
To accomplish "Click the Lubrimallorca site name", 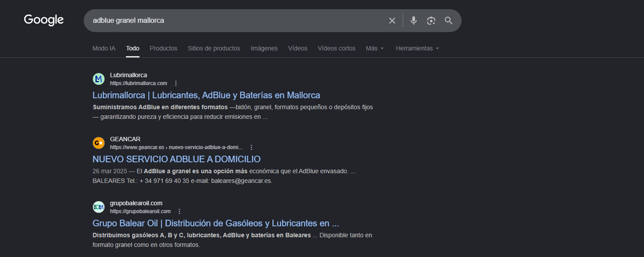I will (129, 75).
